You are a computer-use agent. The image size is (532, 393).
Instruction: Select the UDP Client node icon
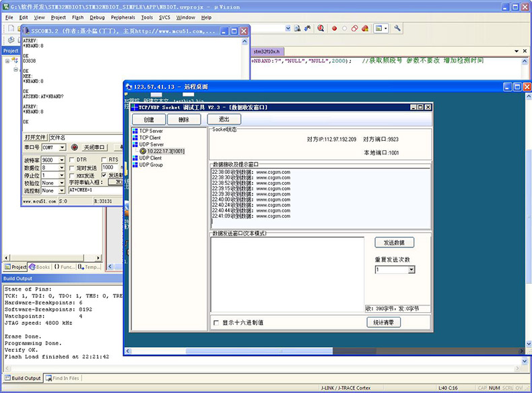pyautogui.click(x=135, y=158)
